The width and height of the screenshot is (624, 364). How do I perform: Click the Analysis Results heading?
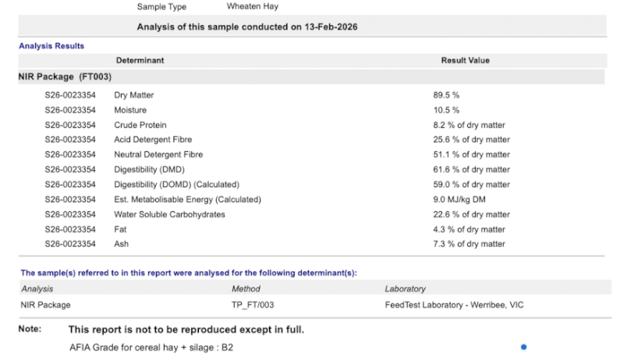pyautogui.click(x=51, y=46)
